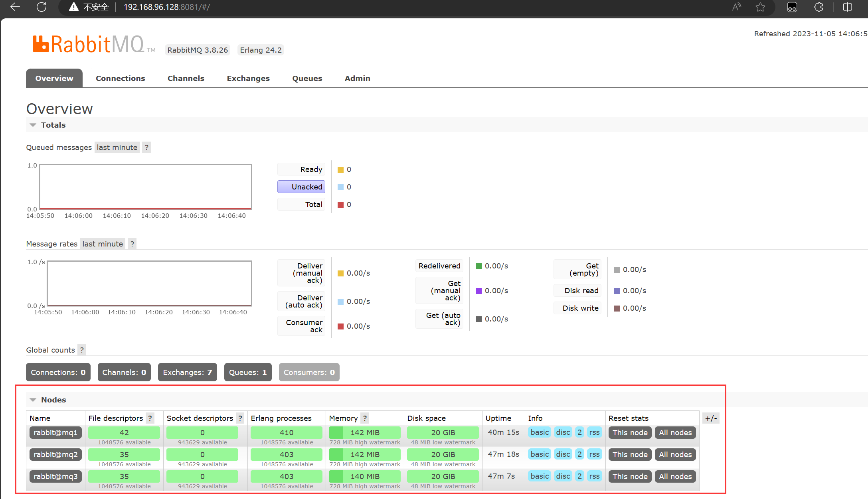Open help for Memory column
This screenshot has width=868, height=499.
click(365, 418)
